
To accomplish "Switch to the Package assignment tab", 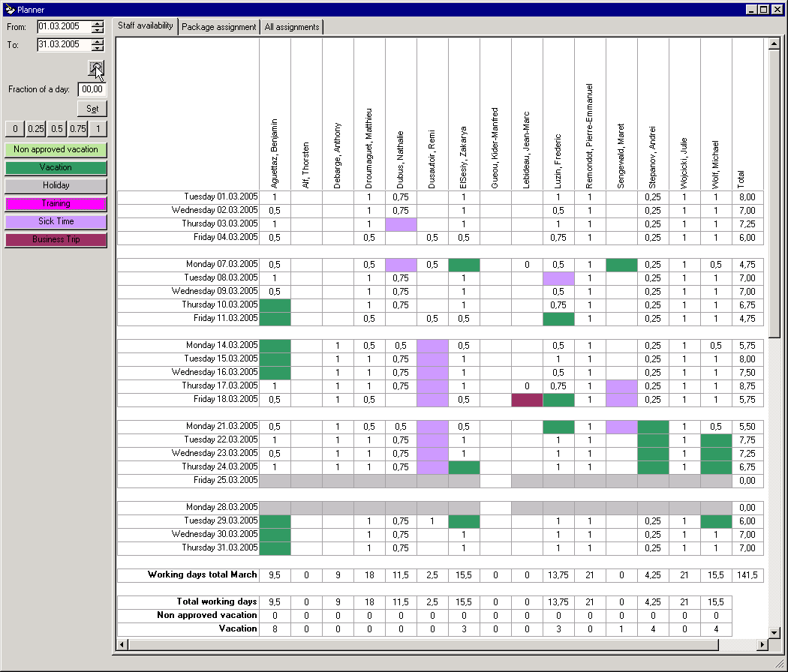I will (x=218, y=27).
